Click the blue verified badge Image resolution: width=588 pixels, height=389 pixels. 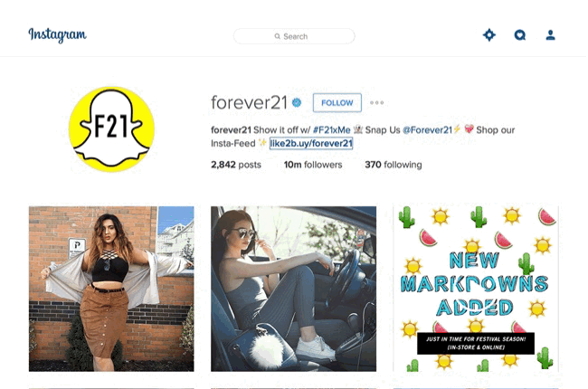pyautogui.click(x=297, y=102)
